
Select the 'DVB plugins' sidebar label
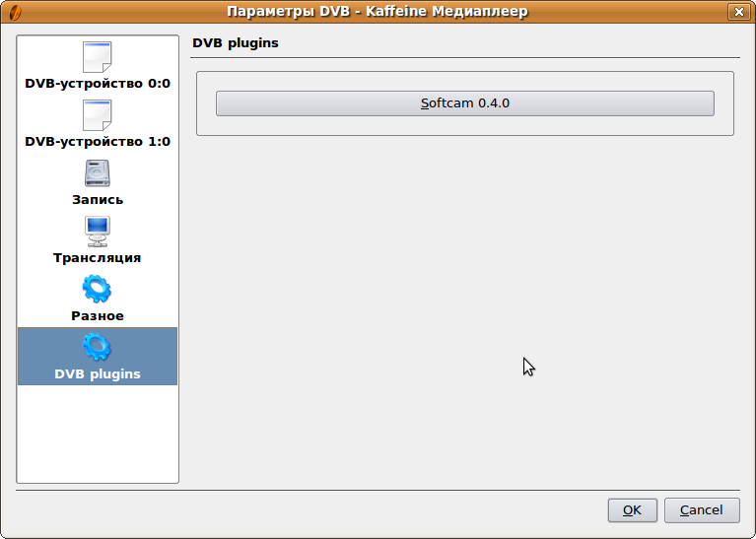coord(98,374)
